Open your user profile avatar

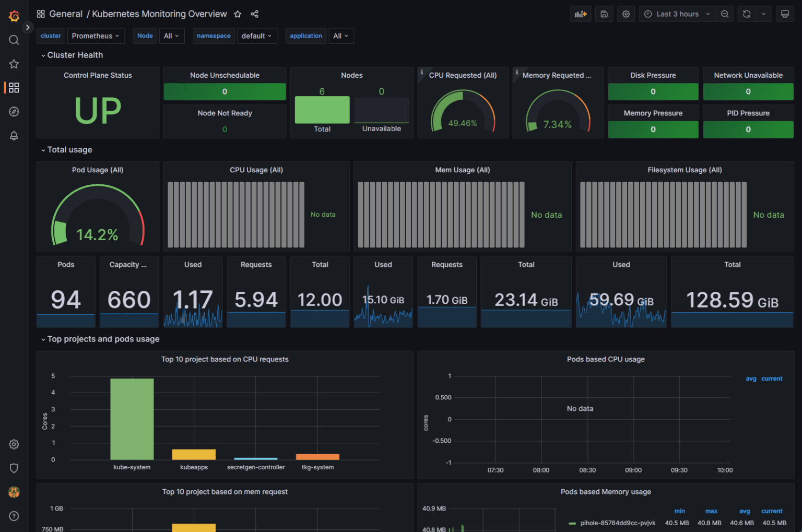click(14, 492)
